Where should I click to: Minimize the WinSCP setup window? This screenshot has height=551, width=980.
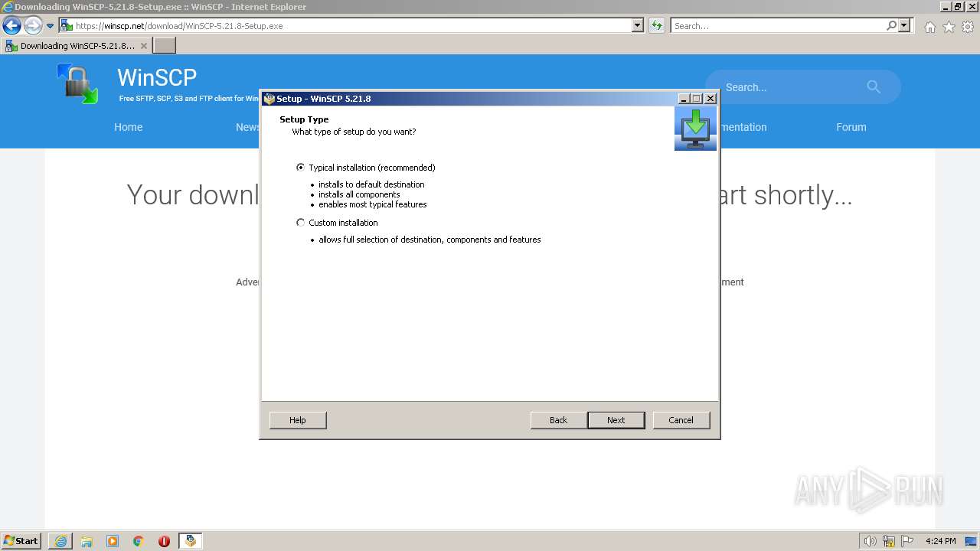pyautogui.click(x=684, y=99)
